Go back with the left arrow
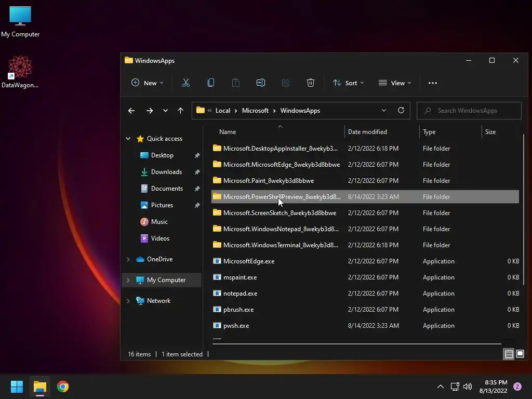The image size is (532, 399). [x=131, y=111]
